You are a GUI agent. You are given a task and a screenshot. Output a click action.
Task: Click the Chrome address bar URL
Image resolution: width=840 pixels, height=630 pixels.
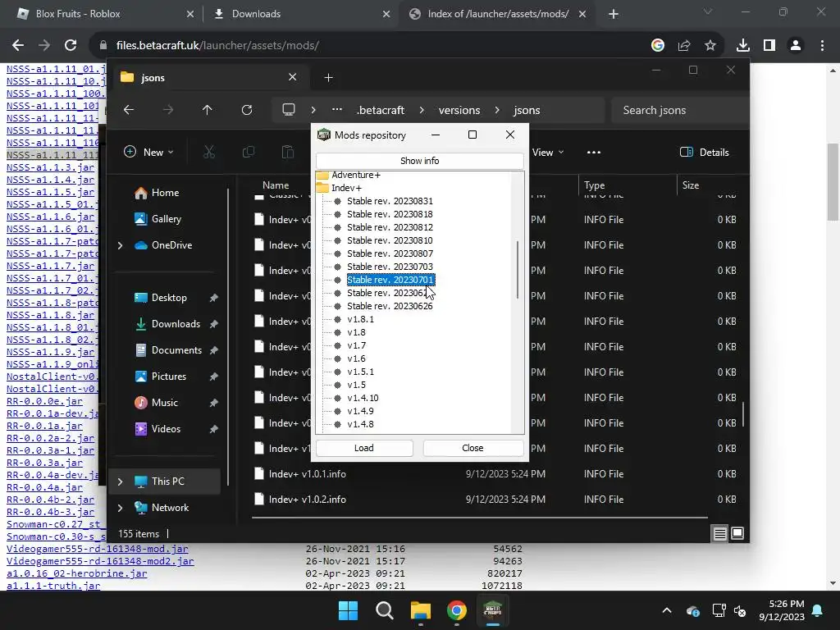217,46
